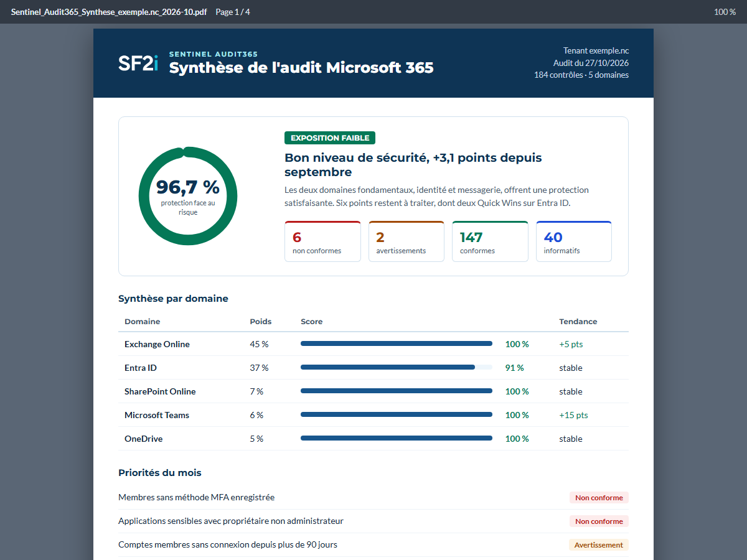Screen dimensions: 747x560
Task: Click the 96,7 % protection donut chart
Action: pos(187,196)
